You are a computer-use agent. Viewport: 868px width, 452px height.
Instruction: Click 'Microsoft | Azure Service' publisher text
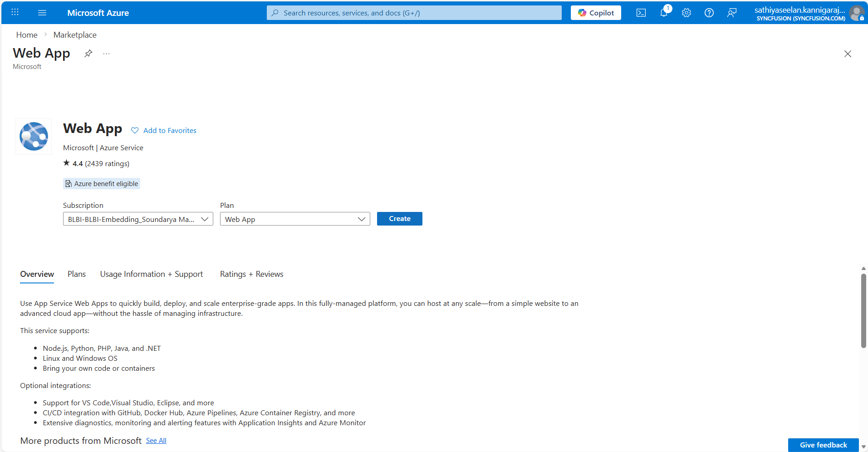point(103,148)
